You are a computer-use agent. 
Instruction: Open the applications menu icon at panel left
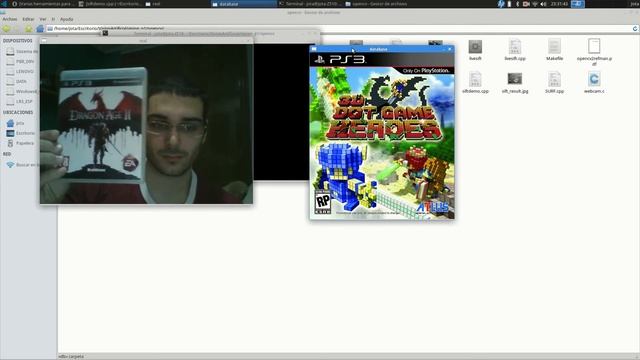[x=4, y=4]
